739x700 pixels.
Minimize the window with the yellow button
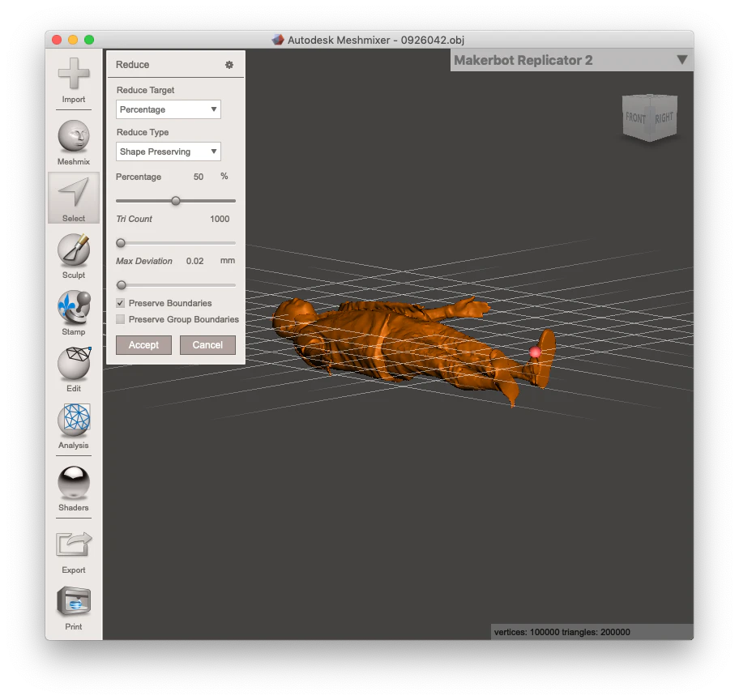[73, 40]
